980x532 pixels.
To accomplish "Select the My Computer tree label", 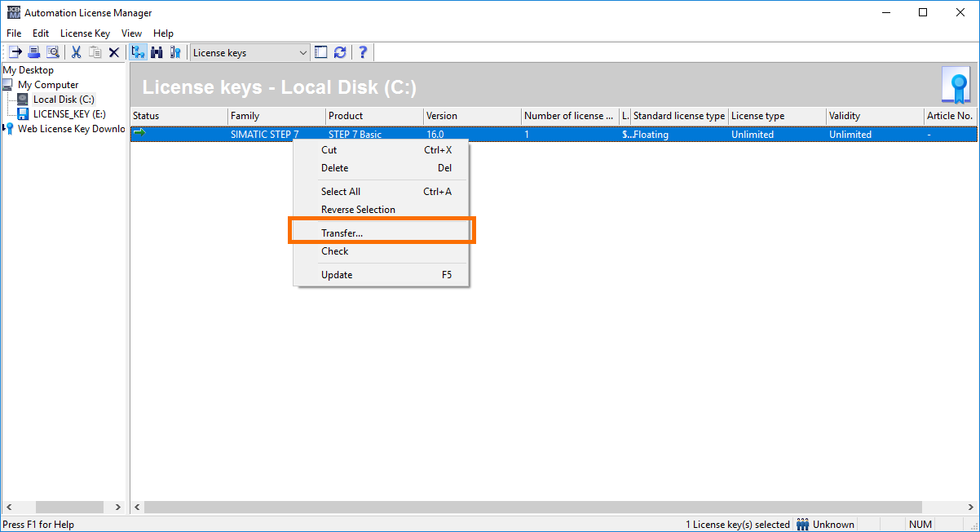I will 48,85.
